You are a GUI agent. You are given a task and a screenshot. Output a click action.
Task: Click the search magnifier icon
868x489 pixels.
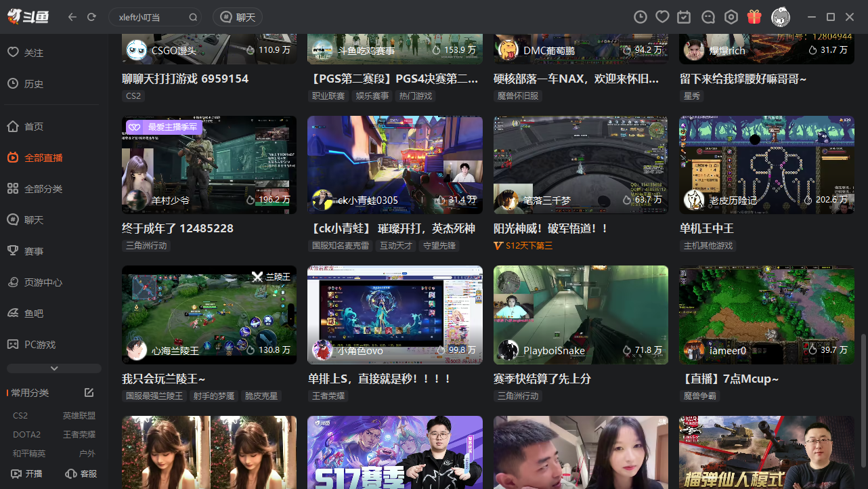(193, 17)
